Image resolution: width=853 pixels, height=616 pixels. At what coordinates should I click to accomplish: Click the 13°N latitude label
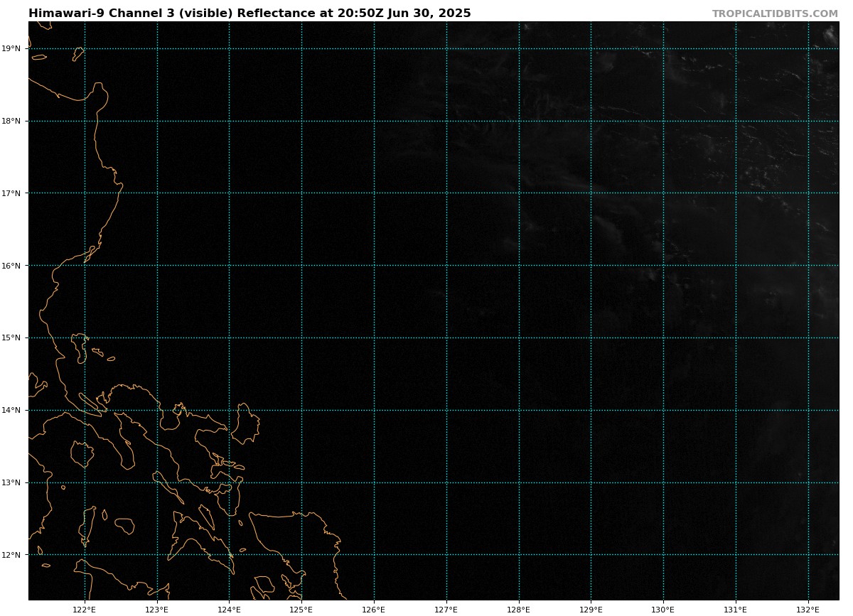pos(11,482)
